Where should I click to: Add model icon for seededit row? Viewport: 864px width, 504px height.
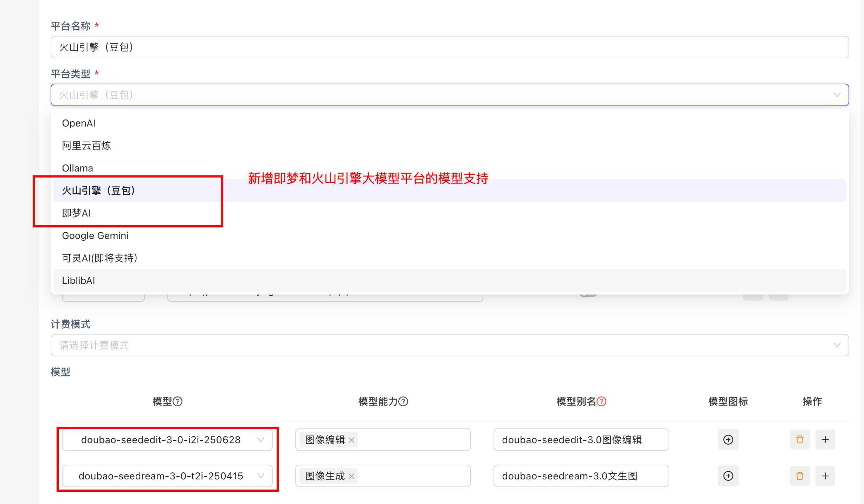728,440
